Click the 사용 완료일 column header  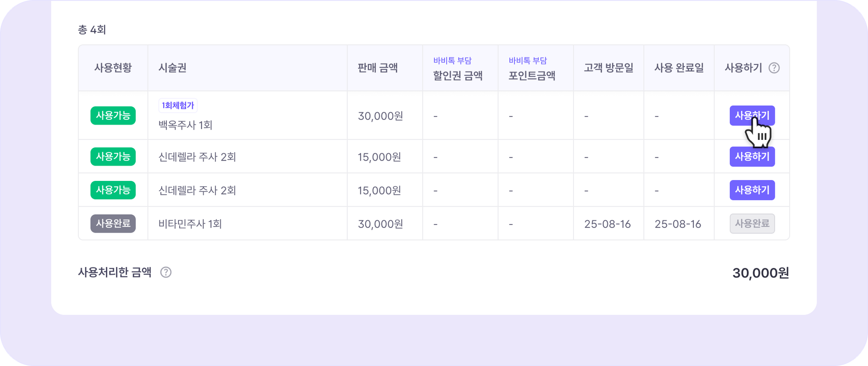tap(679, 68)
